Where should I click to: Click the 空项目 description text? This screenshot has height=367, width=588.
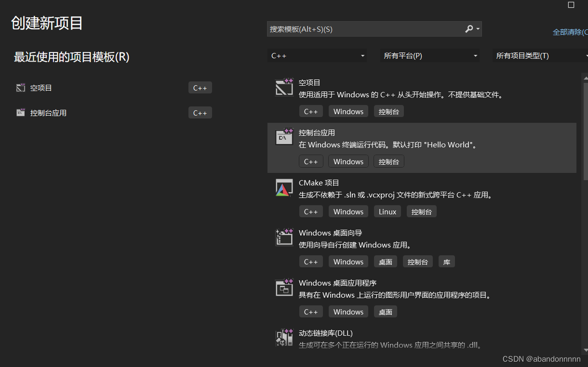(402, 95)
